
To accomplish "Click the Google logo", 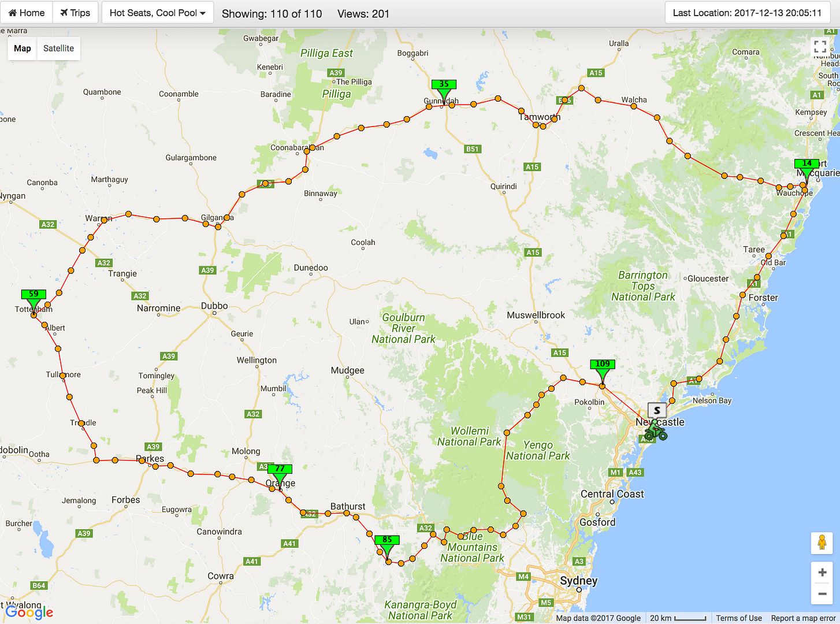I will click(x=29, y=612).
